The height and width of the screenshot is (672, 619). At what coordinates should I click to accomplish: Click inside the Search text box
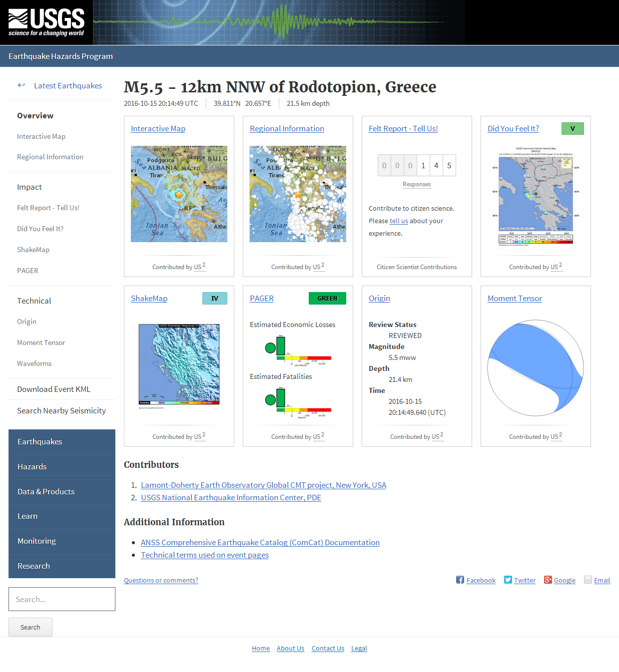[61, 599]
